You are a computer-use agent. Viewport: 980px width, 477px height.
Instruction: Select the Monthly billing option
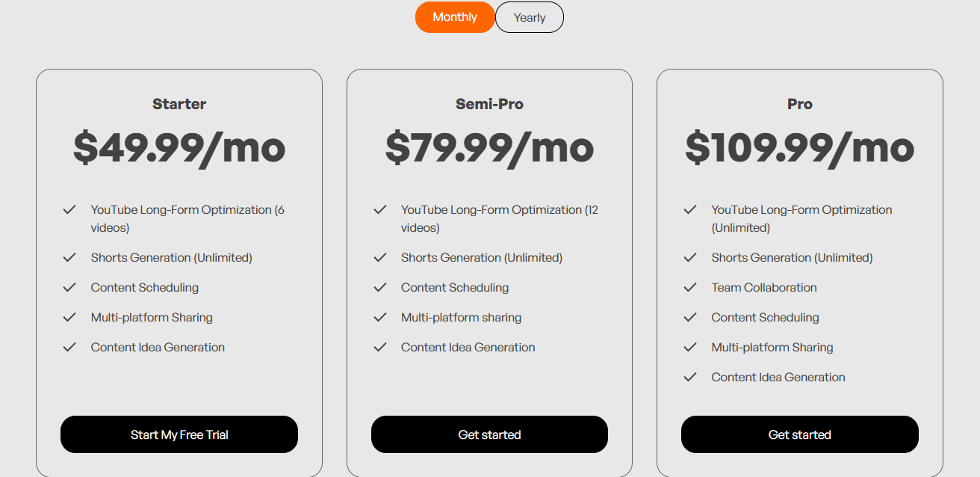click(455, 16)
